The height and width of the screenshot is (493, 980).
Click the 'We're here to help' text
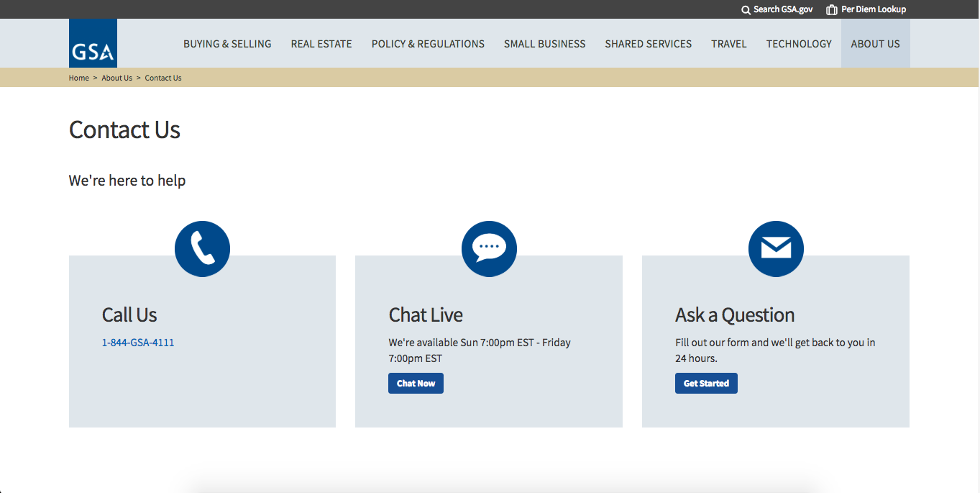point(127,181)
